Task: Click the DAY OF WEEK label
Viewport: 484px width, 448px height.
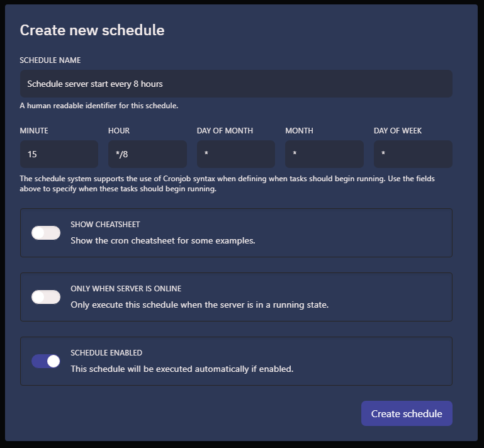Action: point(398,131)
